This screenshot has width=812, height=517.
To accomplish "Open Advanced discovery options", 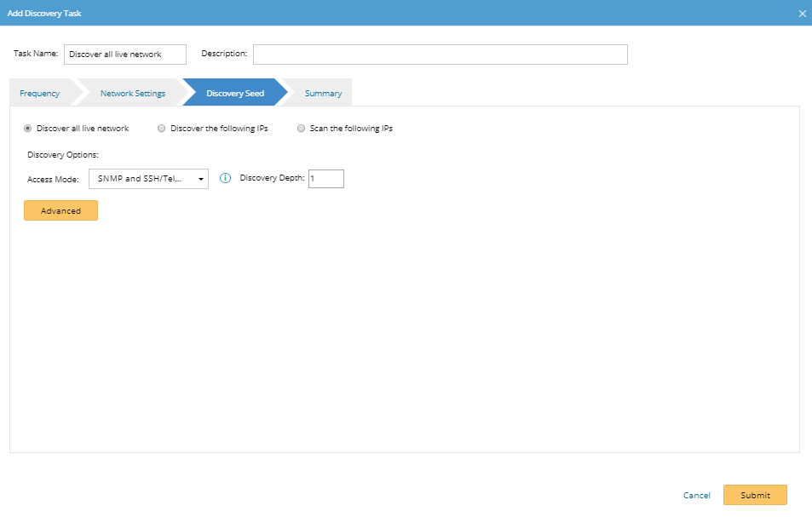I will 60,210.
